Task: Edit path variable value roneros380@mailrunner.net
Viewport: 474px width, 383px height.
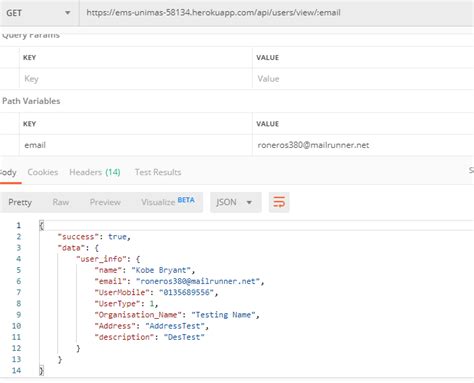Action: (x=363, y=145)
